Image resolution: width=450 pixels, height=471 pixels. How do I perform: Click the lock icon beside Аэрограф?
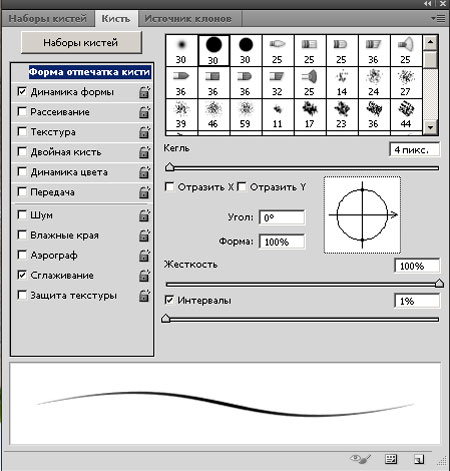point(144,255)
